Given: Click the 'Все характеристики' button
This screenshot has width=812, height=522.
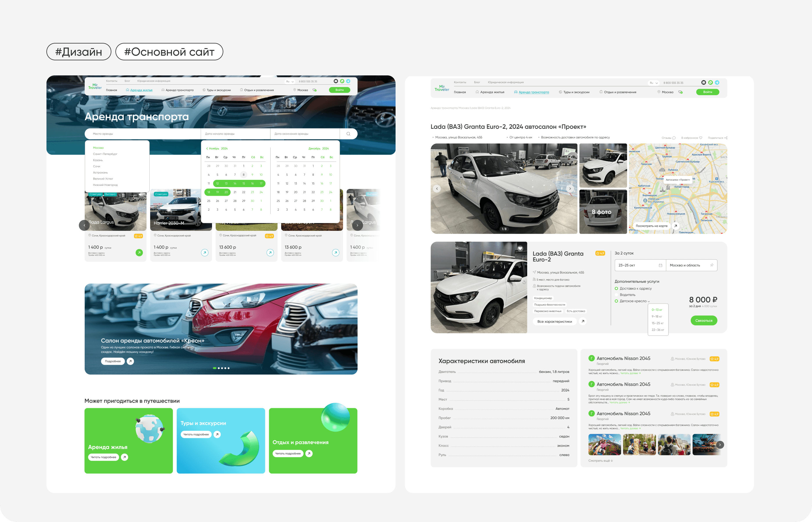Looking at the screenshot, I should coord(554,322).
